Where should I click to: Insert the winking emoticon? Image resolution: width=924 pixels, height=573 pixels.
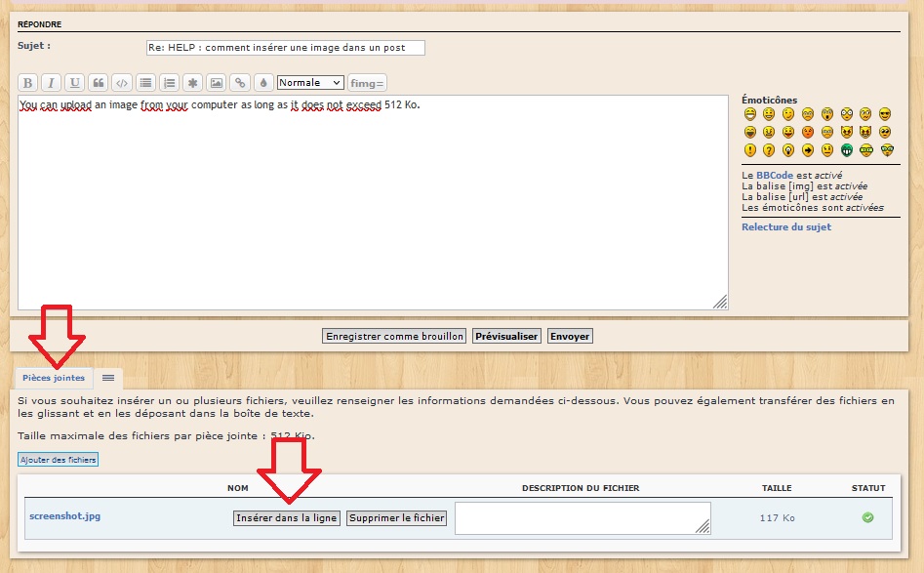(788, 114)
